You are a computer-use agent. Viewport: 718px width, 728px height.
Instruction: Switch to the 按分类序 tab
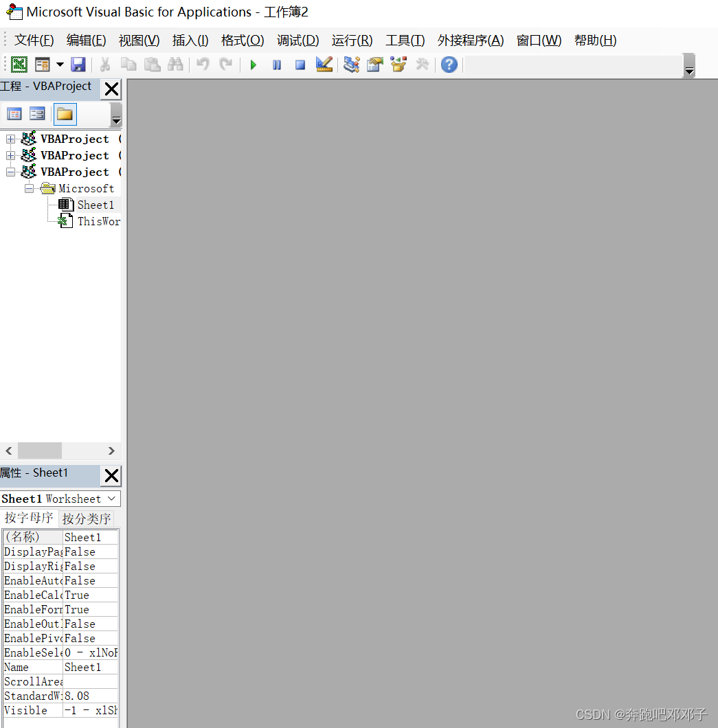pos(87,518)
